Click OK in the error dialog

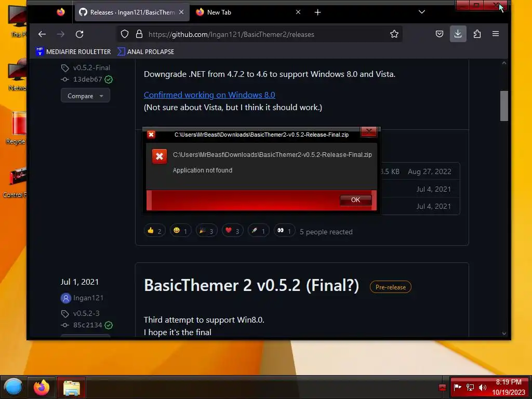click(355, 200)
